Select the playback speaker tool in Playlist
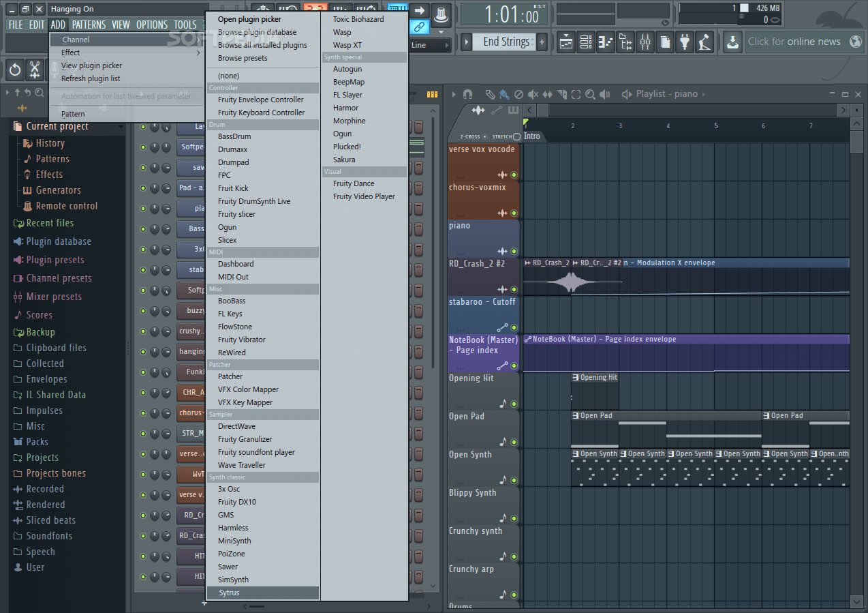The width and height of the screenshot is (868, 613). click(x=604, y=94)
